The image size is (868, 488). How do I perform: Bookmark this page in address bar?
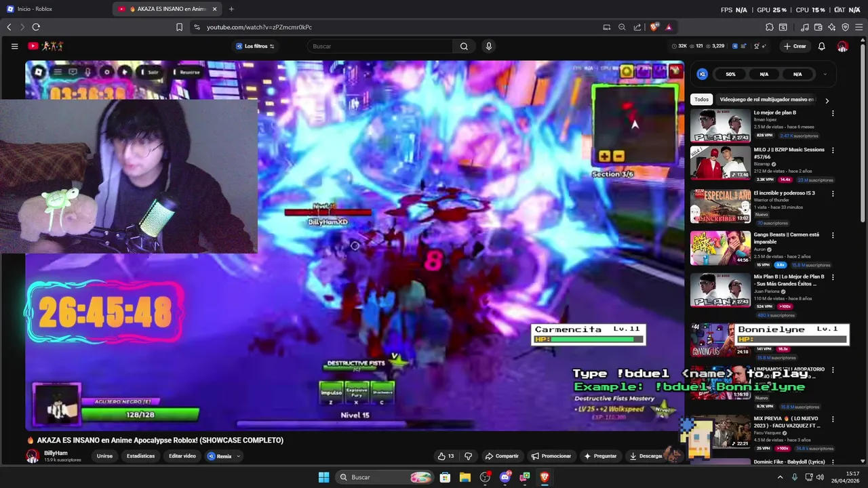pyautogui.click(x=179, y=27)
